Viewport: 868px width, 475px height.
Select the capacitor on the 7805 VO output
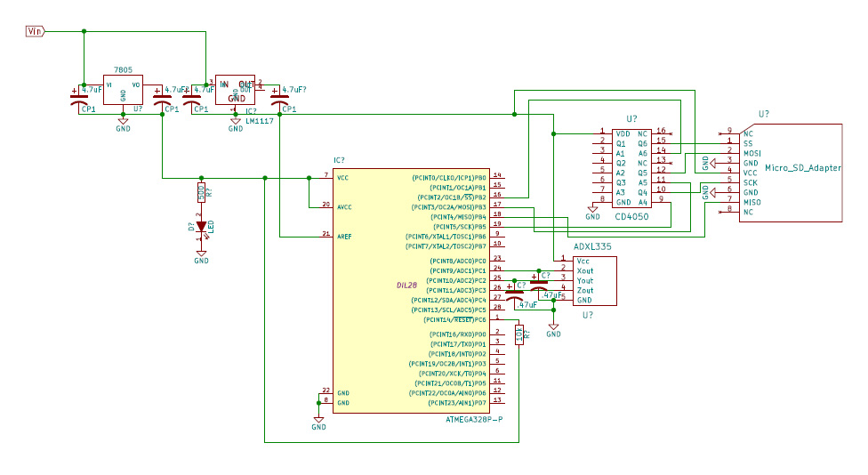click(x=162, y=100)
